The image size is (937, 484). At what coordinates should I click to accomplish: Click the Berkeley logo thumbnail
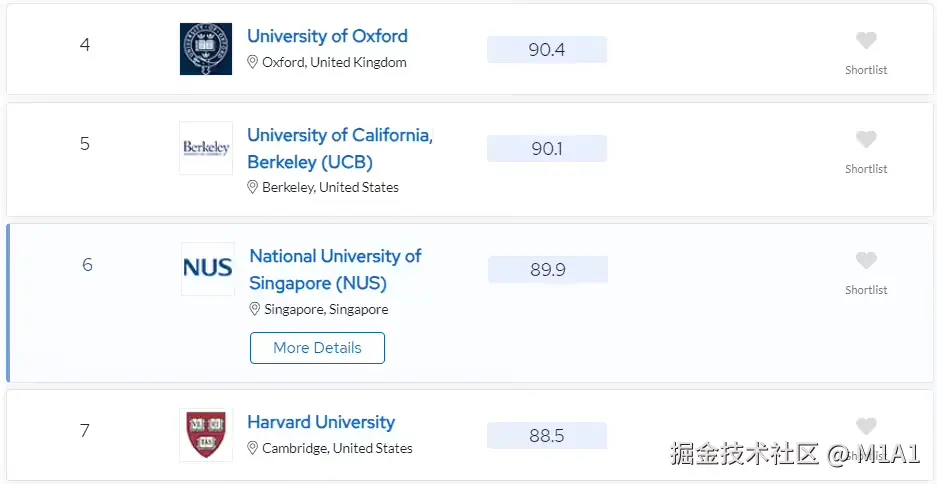tap(206, 148)
